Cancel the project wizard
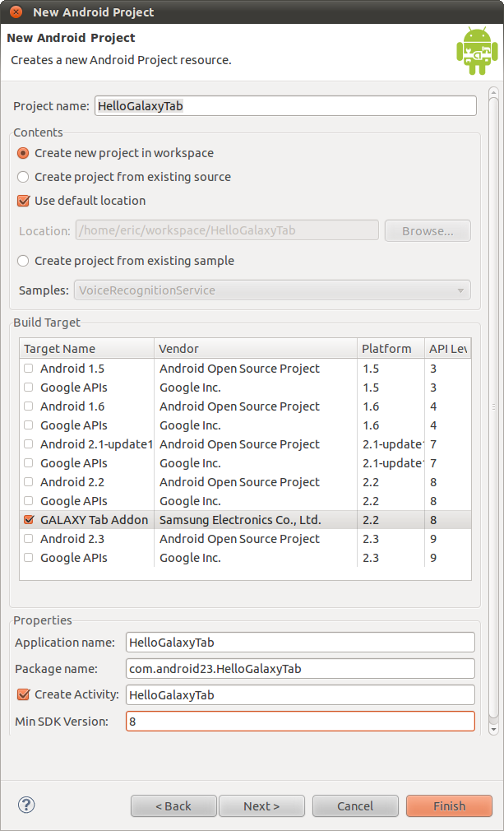 coord(355,806)
